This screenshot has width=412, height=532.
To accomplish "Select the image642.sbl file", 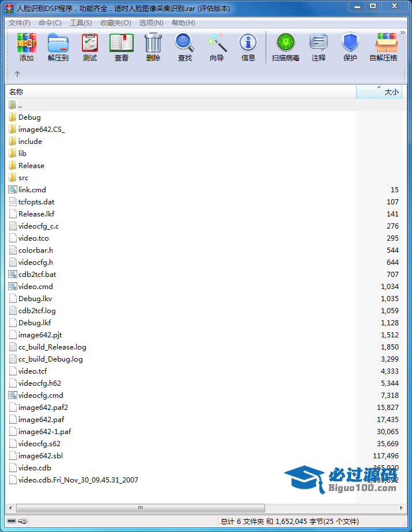I will coord(206,456).
